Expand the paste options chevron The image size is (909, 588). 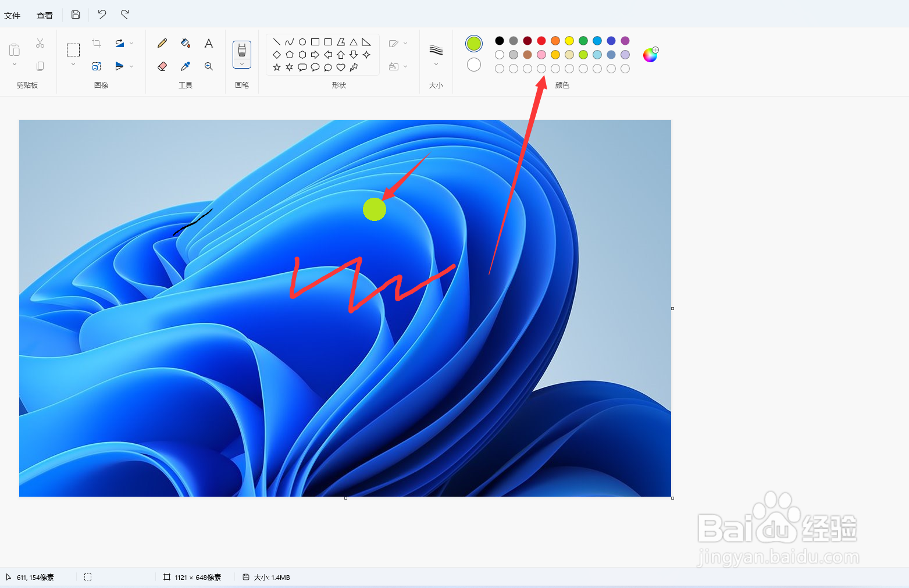(15, 65)
